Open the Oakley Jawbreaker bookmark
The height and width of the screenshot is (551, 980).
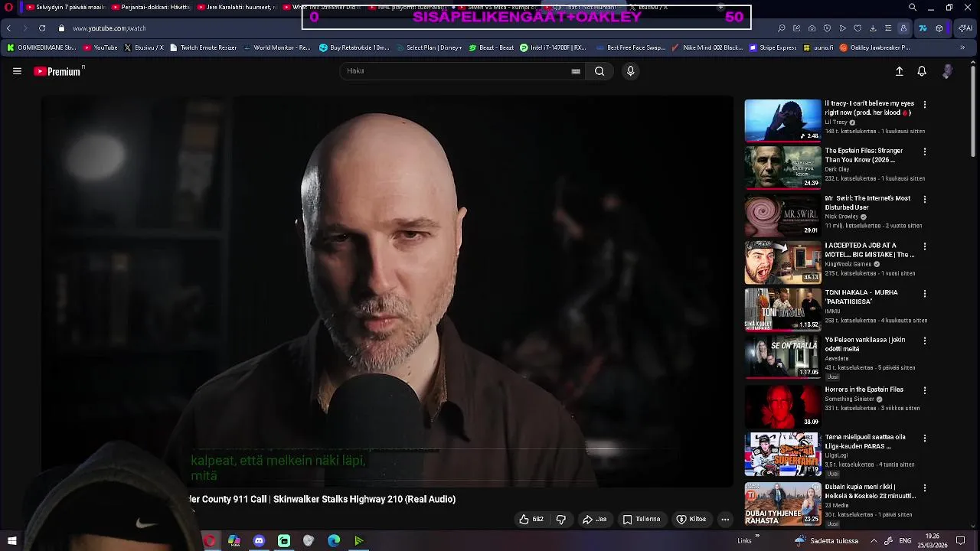pos(875,47)
